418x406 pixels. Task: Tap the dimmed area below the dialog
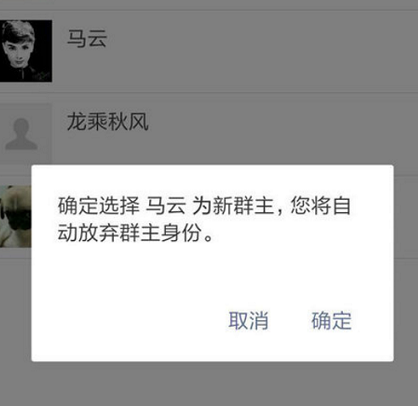(209, 383)
